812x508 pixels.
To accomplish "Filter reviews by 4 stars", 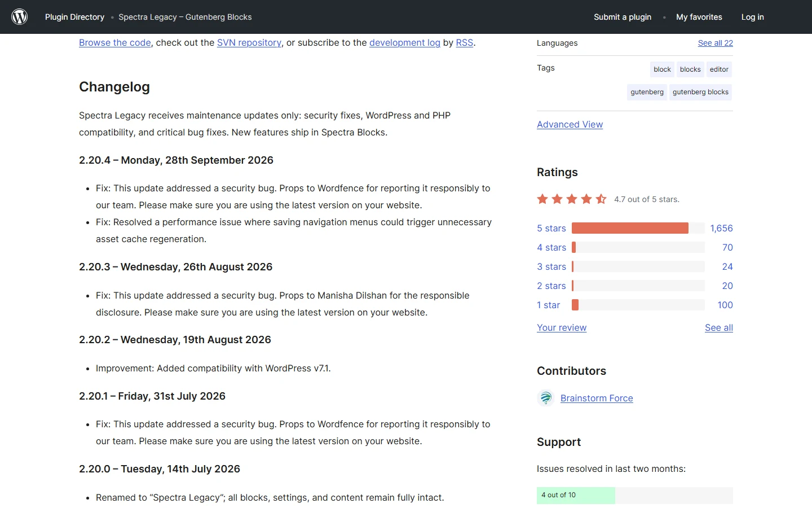I will point(551,247).
